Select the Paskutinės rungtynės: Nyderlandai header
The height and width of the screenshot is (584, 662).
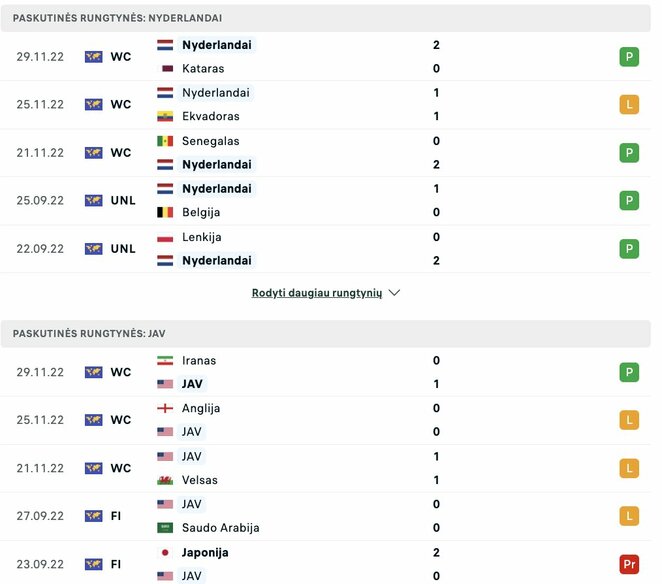(118, 18)
